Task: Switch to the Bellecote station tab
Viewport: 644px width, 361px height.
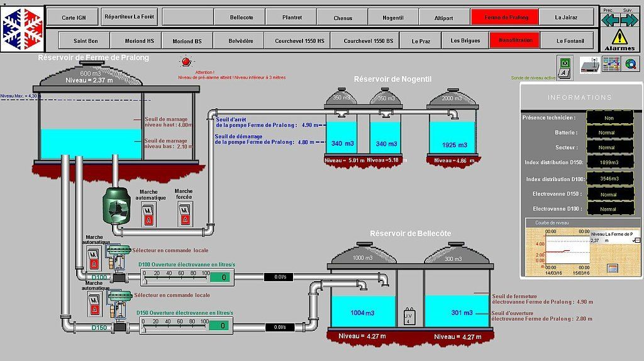Action: click(241, 17)
